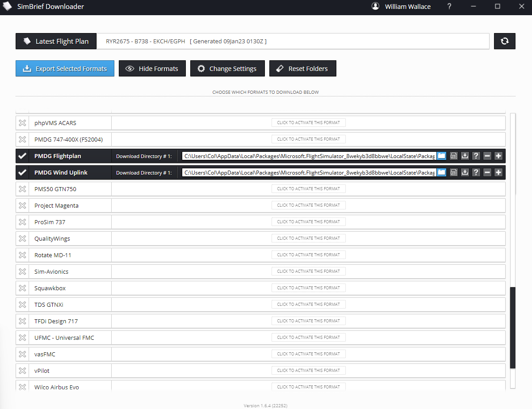Click Reset Folders button
532x409 pixels.
pos(302,69)
